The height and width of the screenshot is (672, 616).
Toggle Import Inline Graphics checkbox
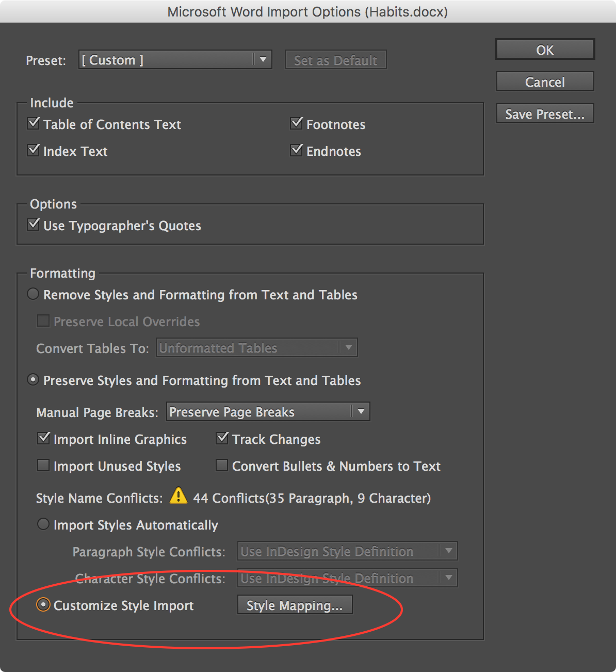click(x=44, y=438)
